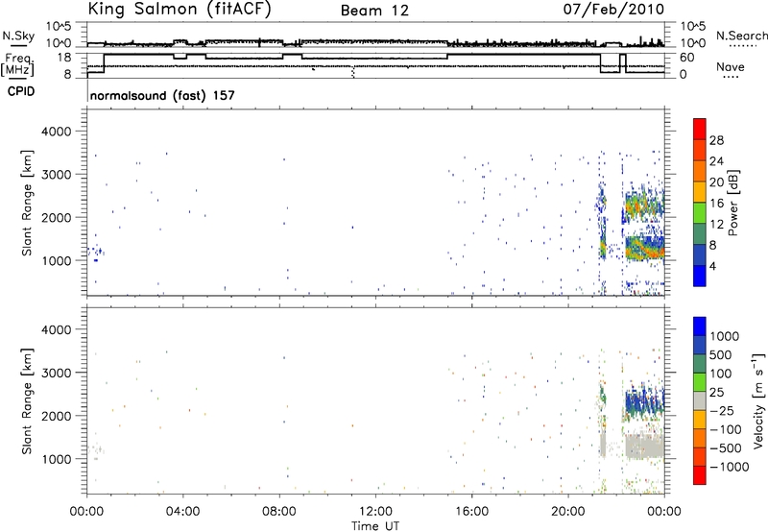This screenshot has width=768, height=532.
Task: Click the blue velocity echo band near 2200 km
Action: click(x=644, y=399)
